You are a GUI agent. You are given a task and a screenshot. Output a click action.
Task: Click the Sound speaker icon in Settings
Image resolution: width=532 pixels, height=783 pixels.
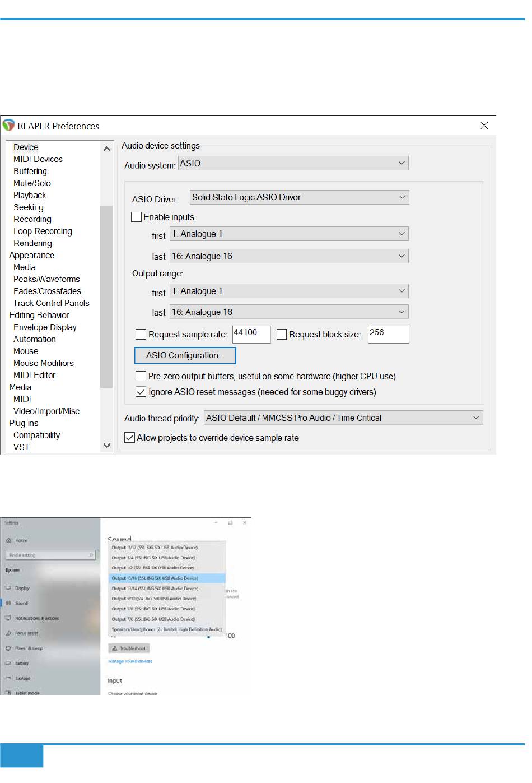[x=8, y=603]
